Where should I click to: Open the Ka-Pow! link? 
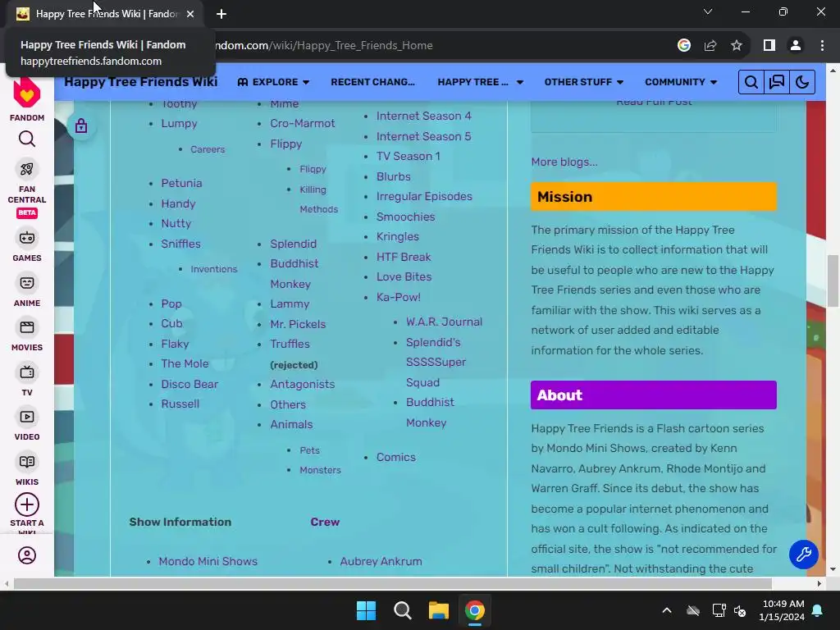click(x=399, y=297)
